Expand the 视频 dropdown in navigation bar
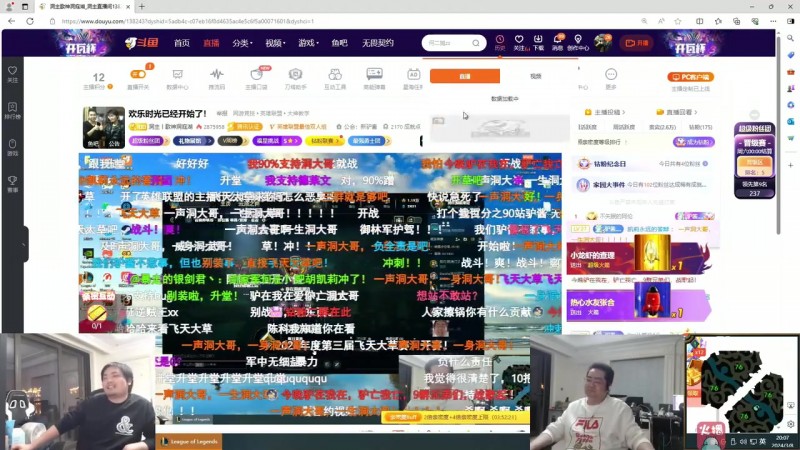This screenshot has width=800, height=450. pos(274,43)
